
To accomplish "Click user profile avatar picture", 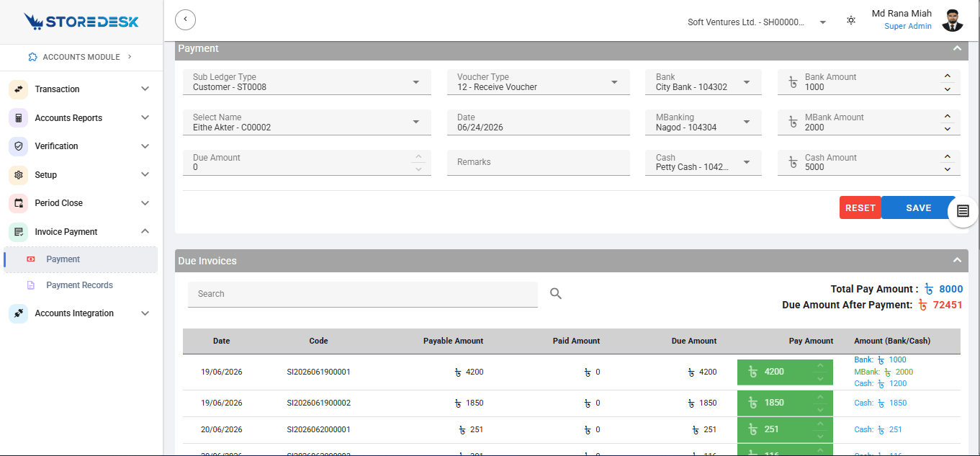I will pyautogui.click(x=952, y=20).
